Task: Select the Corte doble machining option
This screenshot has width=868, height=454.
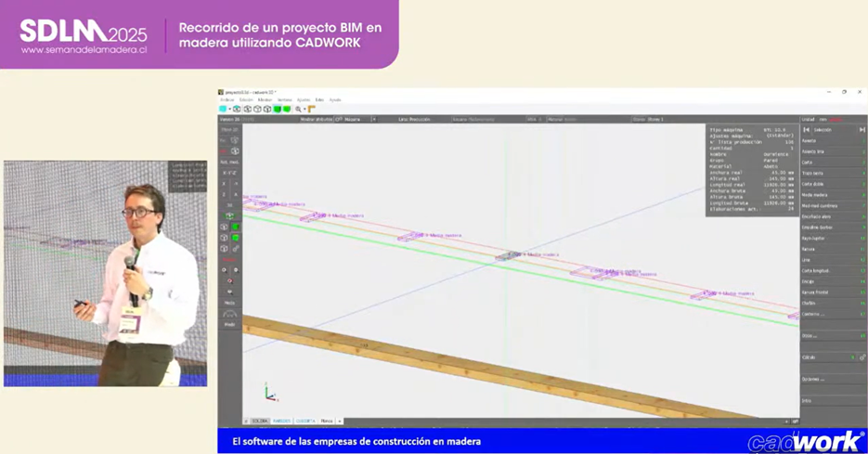Action: (x=814, y=184)
